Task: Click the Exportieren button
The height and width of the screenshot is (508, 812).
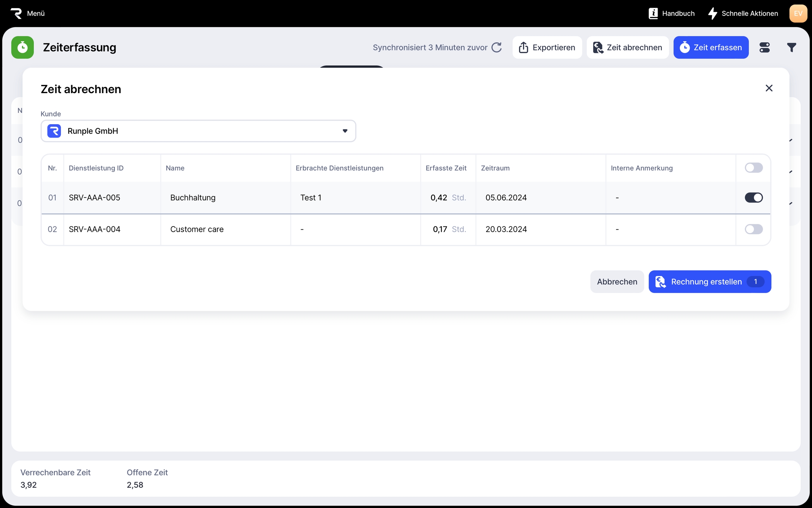Action: [547, 47]
